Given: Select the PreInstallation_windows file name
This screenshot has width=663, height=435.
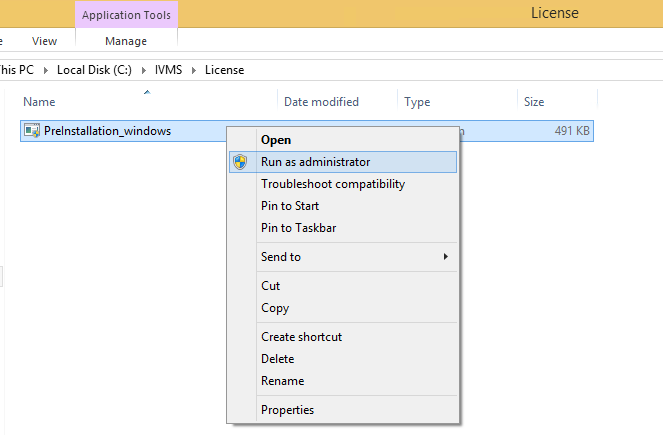Looking at the screenshot, I should pos(107,131).
